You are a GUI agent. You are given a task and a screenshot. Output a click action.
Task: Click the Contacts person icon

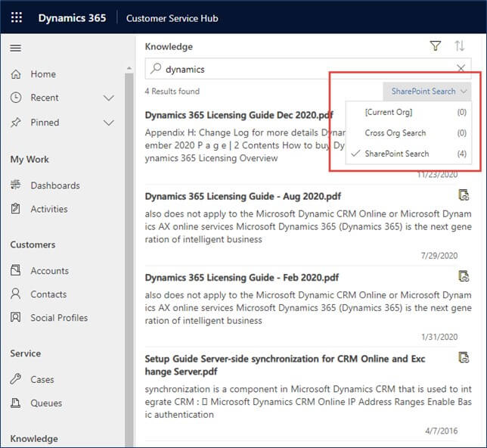point(16,294)
